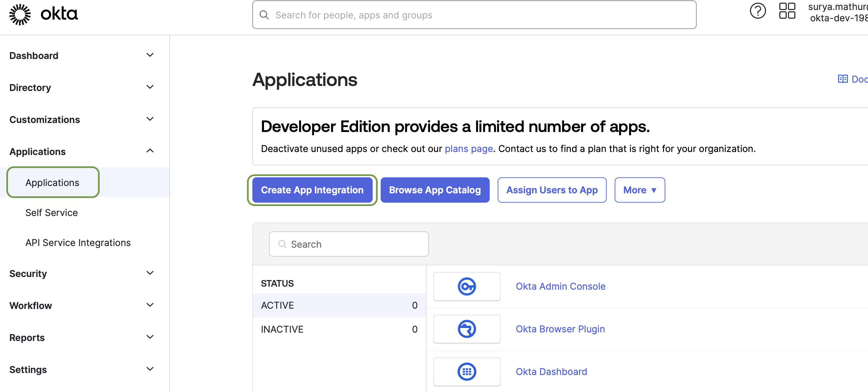Open API Service Integrations menu item
The image size is (868, 392).
(78, 242)
